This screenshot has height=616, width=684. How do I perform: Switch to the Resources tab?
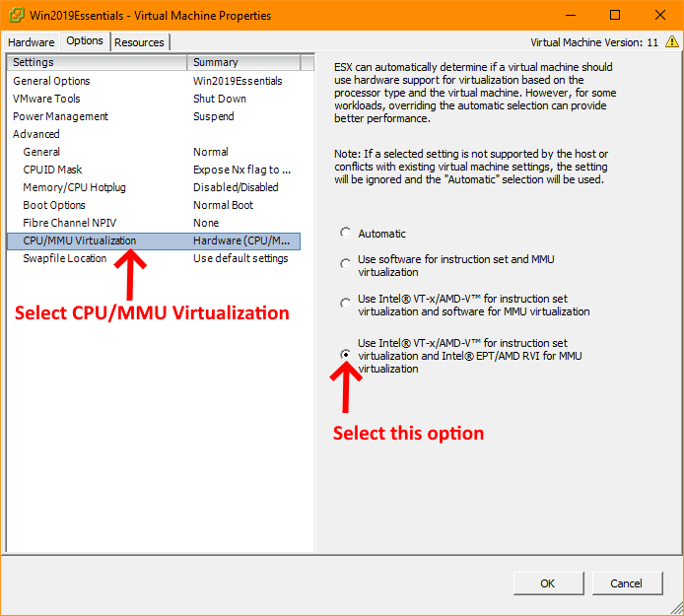pyautogui.click(x=139, y=42)
